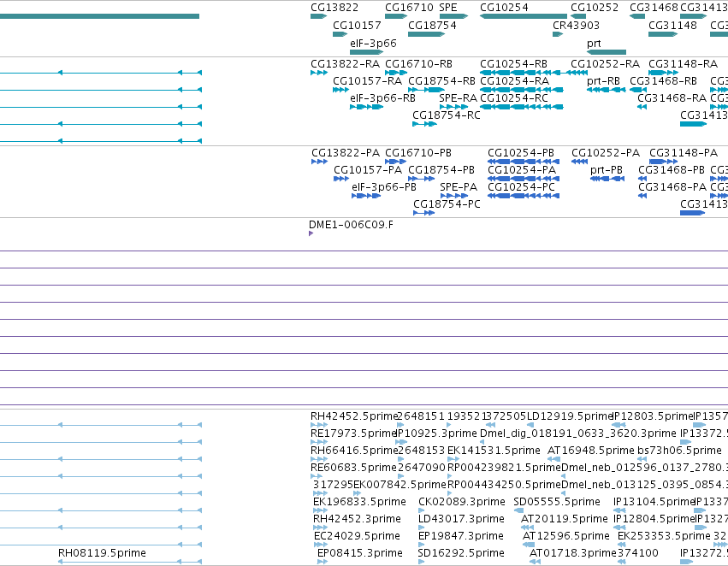
Task: Select the CG31468-RB transcript label
Action: coord(663,81)
